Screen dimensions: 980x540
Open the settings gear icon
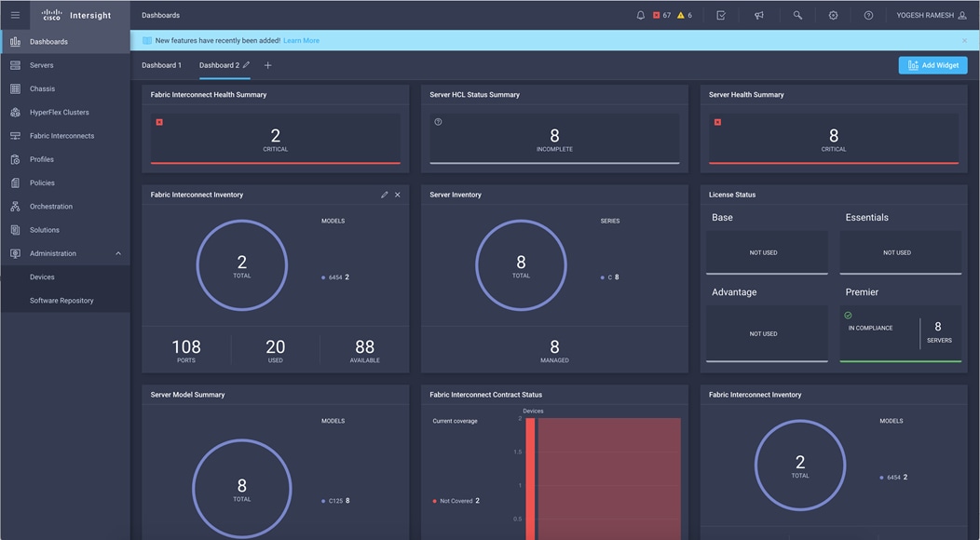833,15
